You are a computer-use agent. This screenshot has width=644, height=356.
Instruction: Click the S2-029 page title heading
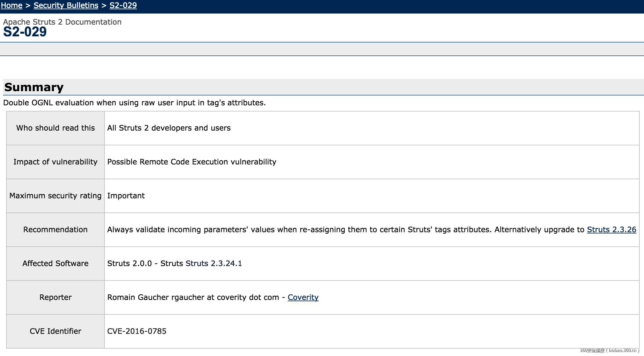(25, 32)
